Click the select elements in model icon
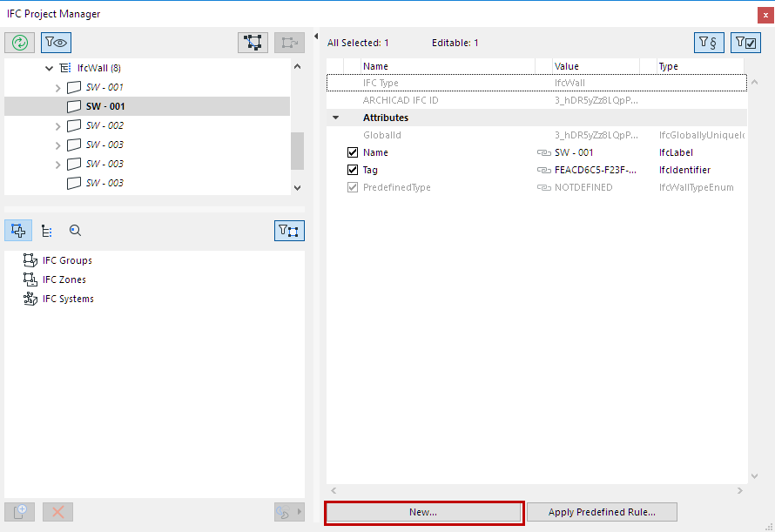This screenshot has height=532, width=775. (x=253, y=43)
